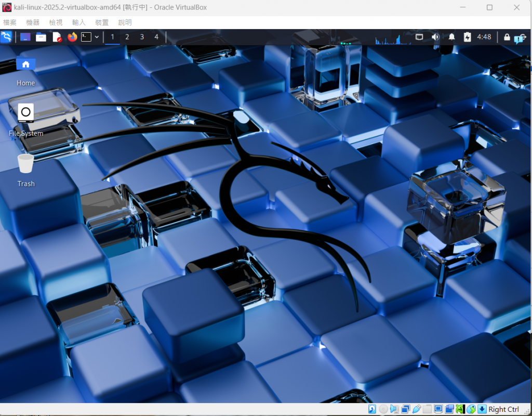Switch to workspace 3

(x=142, y=37)
